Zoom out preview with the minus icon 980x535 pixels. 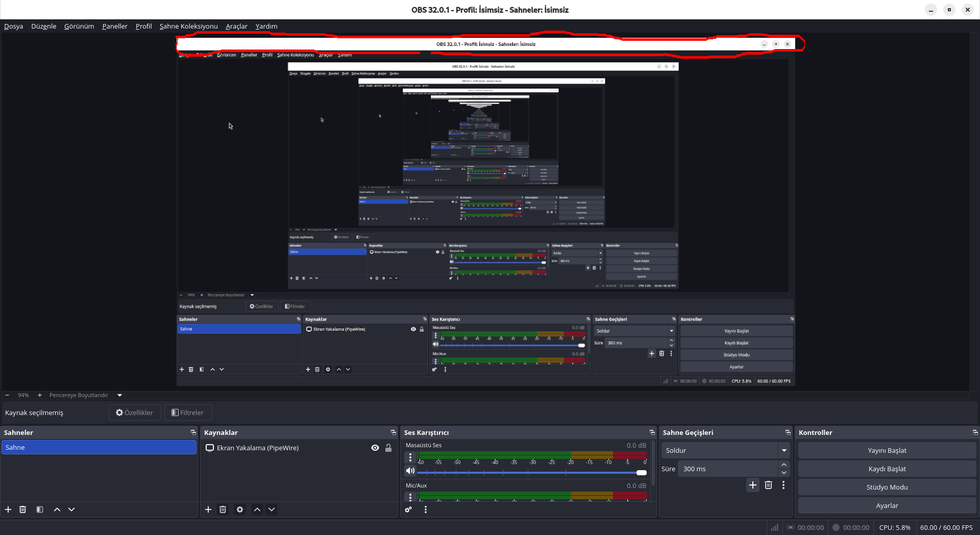pyautogui.click(x=7, y=395)
